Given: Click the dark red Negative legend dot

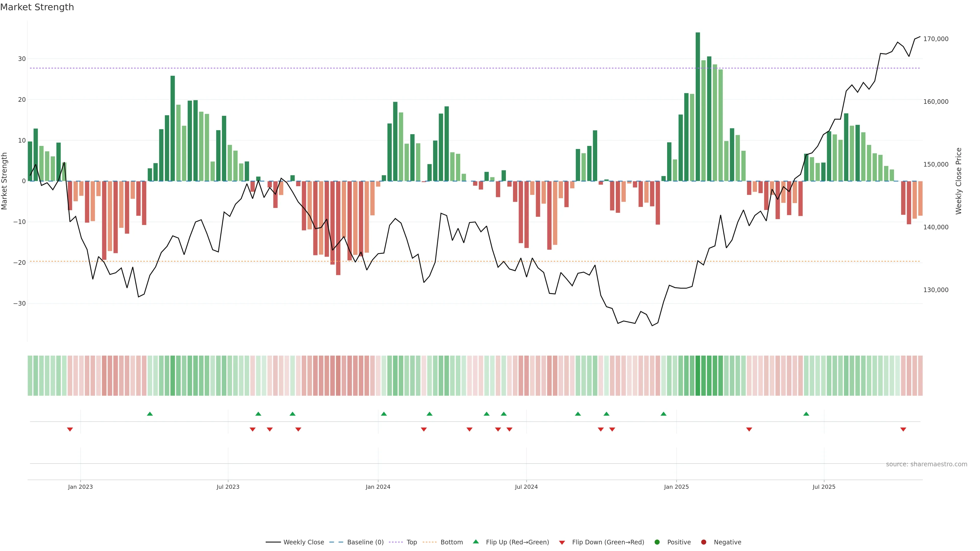Looking at the screenshot, I should [x=703, y=542].
